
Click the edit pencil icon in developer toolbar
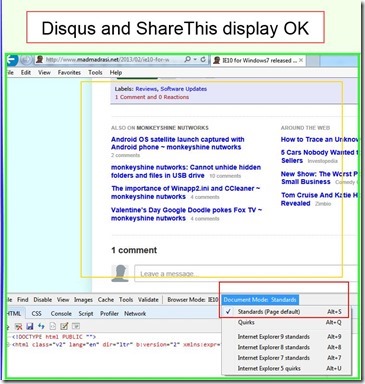coord(64,326)
